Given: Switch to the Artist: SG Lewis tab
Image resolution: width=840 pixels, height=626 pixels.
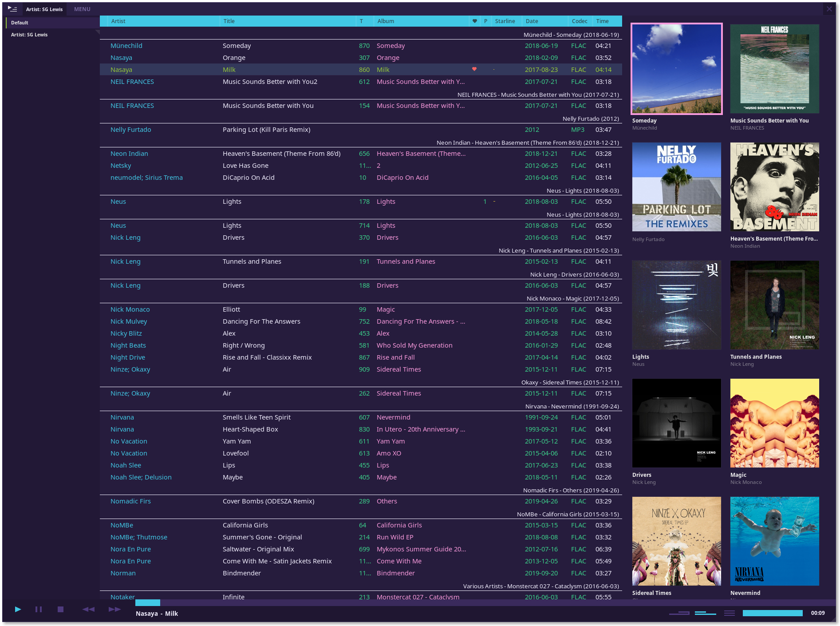Looking at the screenshot, I should click(44, 8).
